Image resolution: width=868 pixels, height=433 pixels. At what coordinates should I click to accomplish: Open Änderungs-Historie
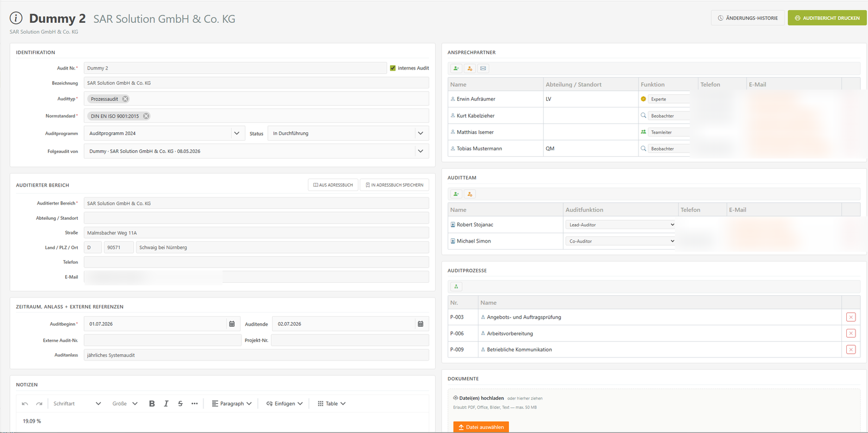click(748, 18)
